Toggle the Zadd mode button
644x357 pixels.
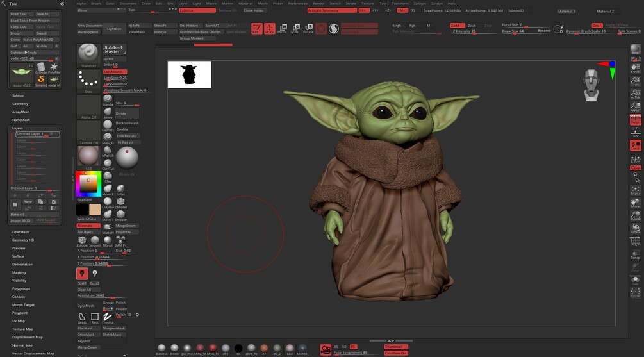tap(457, 26)
